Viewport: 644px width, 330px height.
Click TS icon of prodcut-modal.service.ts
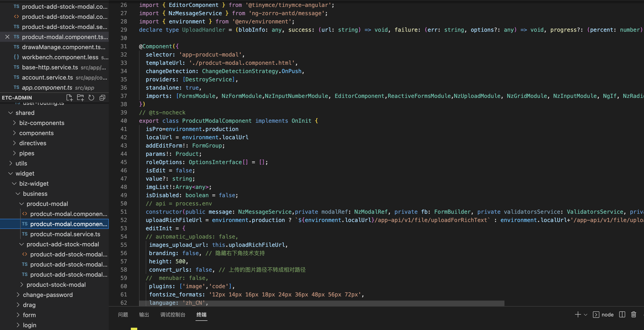(25, 234)
